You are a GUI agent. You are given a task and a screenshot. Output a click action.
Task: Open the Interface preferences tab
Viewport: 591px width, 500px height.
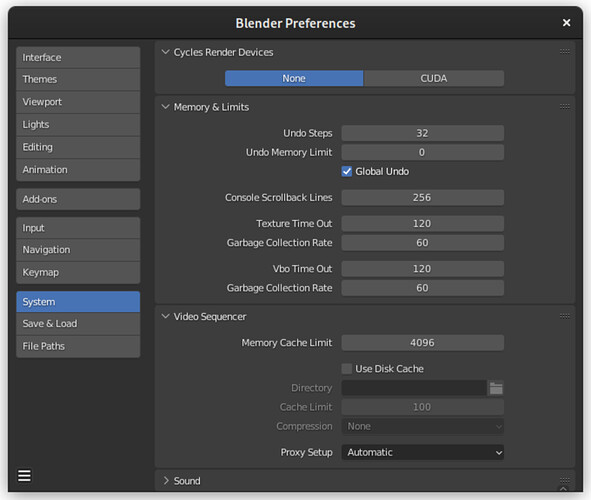[x=78, y=57]
